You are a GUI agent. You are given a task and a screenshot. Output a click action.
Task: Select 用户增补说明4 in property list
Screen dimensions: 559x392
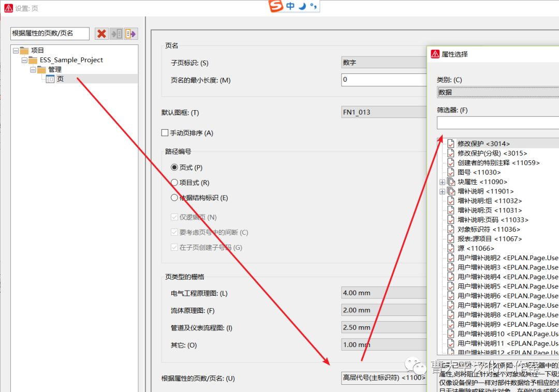click(508, 277)
